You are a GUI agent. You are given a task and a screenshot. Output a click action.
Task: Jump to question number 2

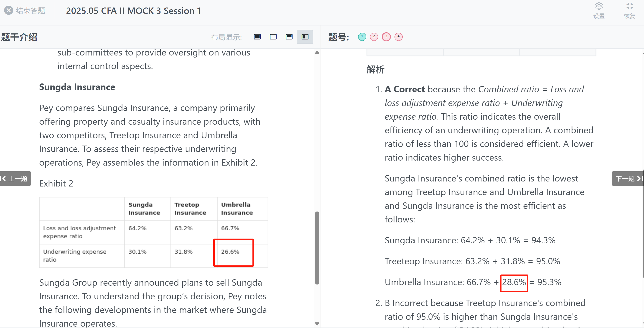pos(374,37)
